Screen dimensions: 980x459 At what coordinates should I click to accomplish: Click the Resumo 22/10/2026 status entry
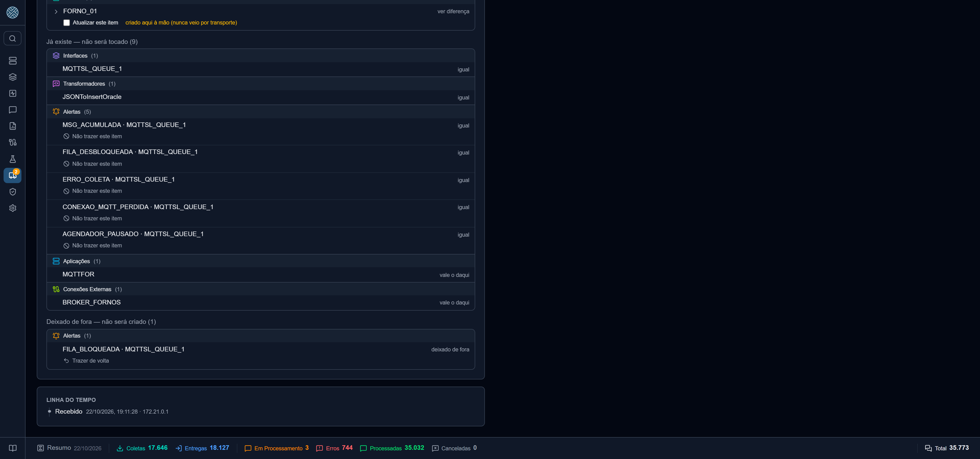pos(69,448)
